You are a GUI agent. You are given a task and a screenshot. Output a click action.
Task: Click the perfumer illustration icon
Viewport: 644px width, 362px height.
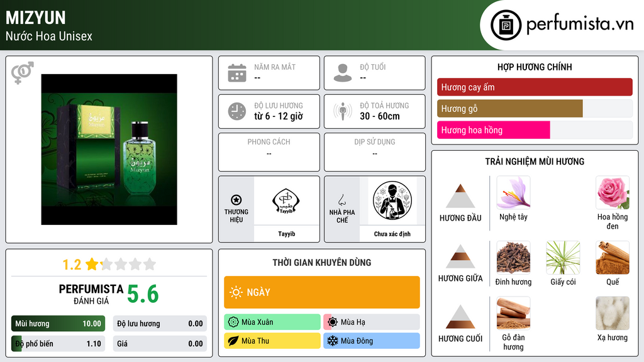[x=392, y=200]
